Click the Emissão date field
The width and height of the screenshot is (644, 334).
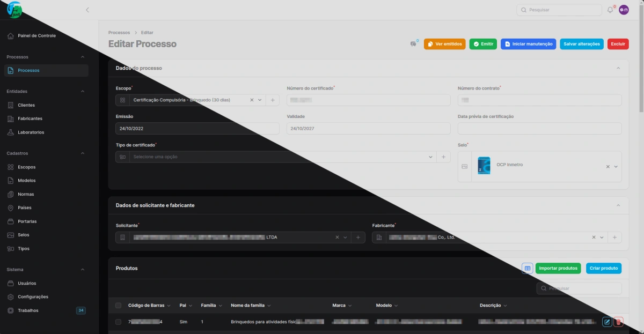(197, 129)
